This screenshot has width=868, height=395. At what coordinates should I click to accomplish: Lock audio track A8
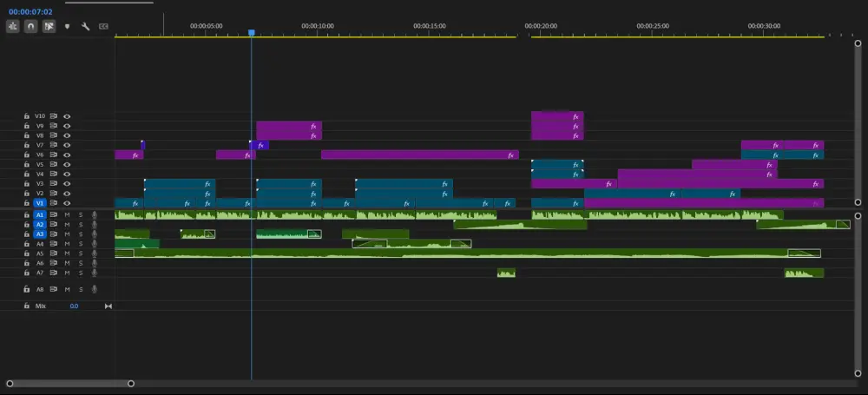point(27,289)
